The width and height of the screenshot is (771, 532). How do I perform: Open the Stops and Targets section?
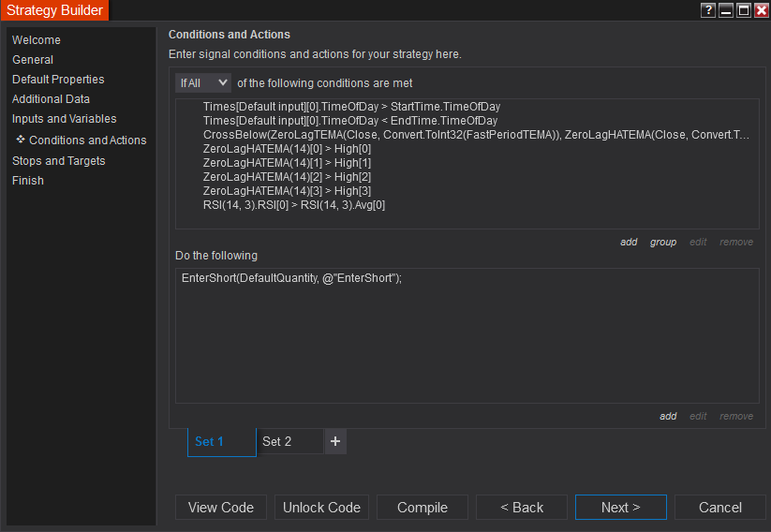click(x=59, y=161)
